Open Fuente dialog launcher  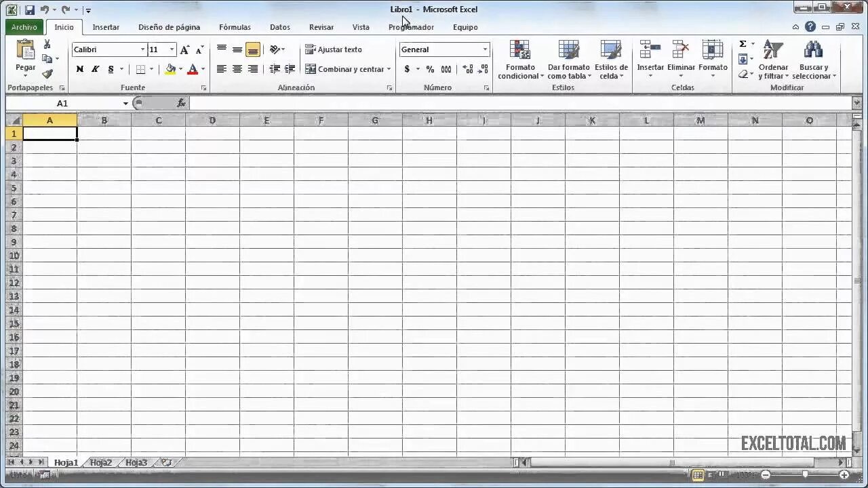click(203, 88)
